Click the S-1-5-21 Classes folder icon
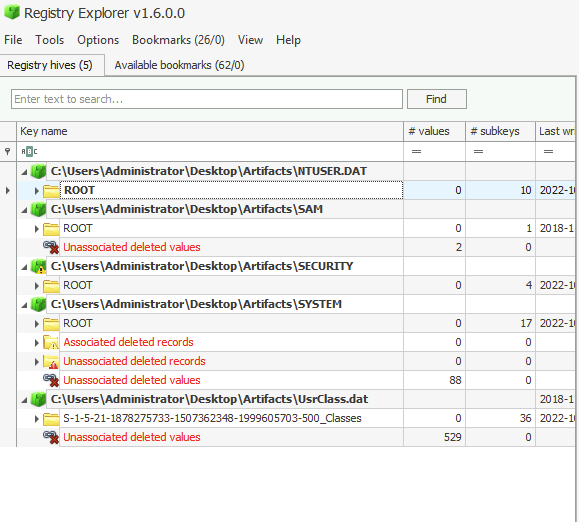579x522 pixels. click(51, 419)
